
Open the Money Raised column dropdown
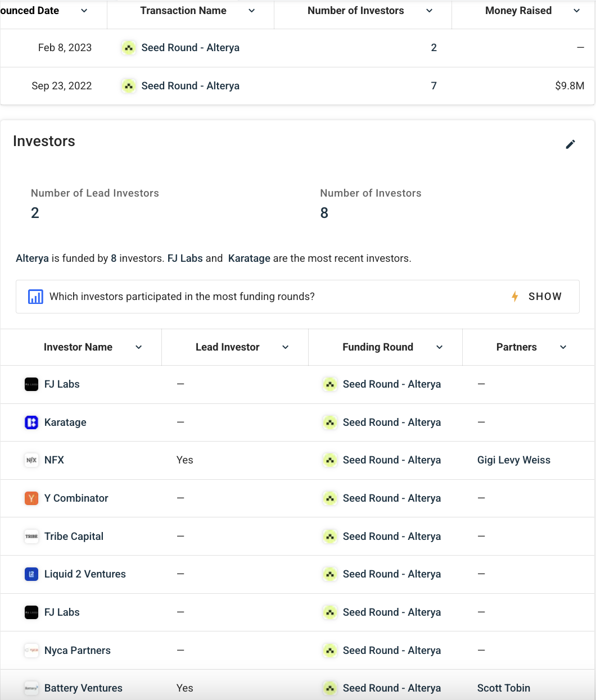(576, 11)
